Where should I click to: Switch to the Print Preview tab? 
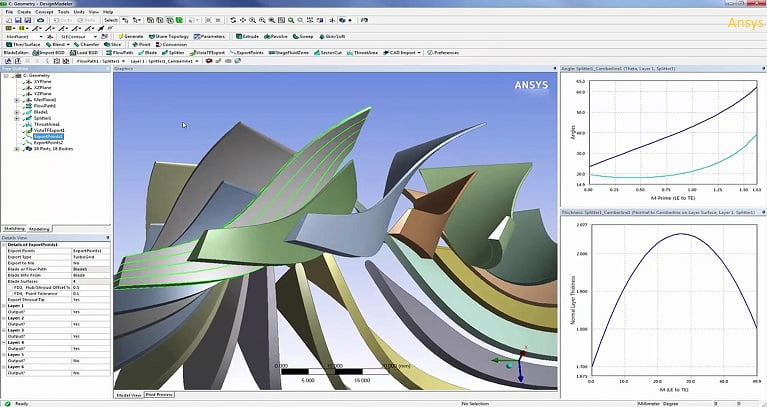click(159, 394)
